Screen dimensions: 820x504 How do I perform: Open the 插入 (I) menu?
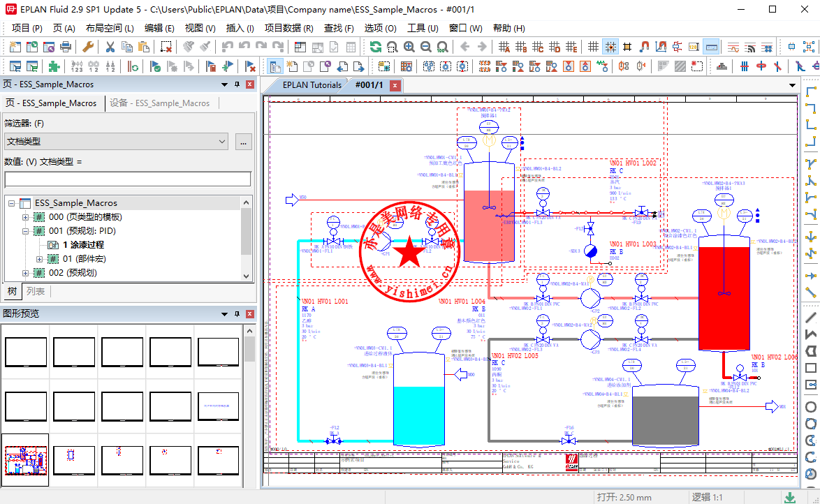click(x=240, y=28)
